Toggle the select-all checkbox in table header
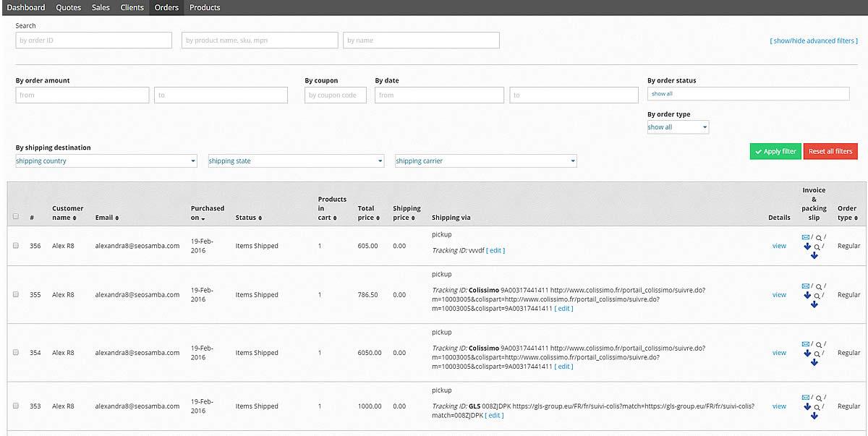Screen dimensions: 868x436 point(16,216)
